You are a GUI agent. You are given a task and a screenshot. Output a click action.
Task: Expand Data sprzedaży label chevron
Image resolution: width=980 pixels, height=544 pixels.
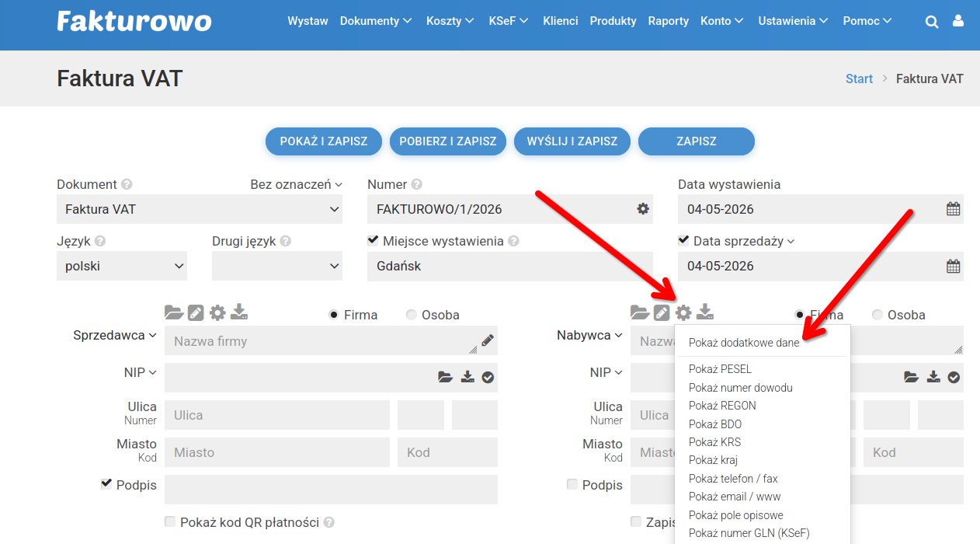coord(791,242)
